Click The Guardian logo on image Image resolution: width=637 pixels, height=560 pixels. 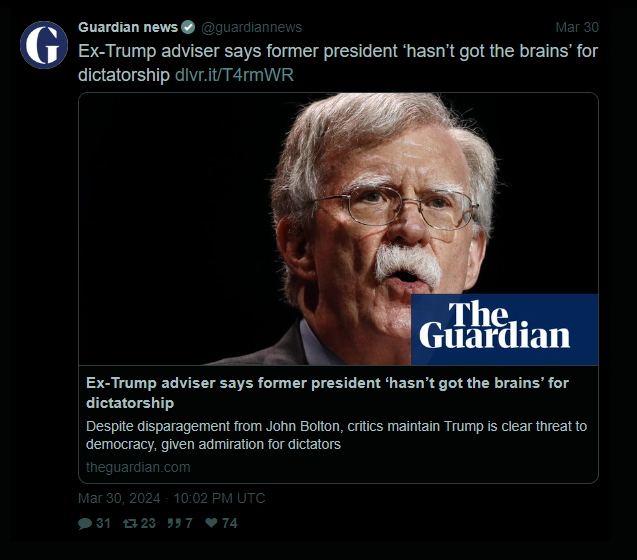tap(504, 329)
